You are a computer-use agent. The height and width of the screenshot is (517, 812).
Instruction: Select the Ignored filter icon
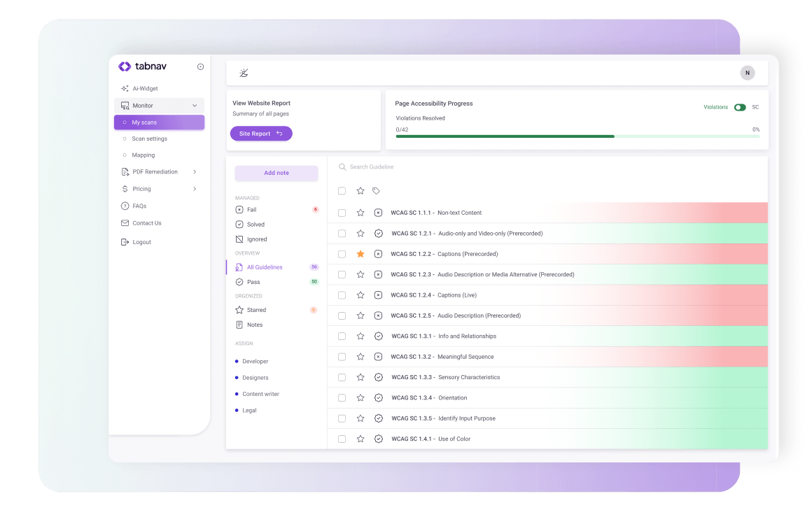[238, 239]
